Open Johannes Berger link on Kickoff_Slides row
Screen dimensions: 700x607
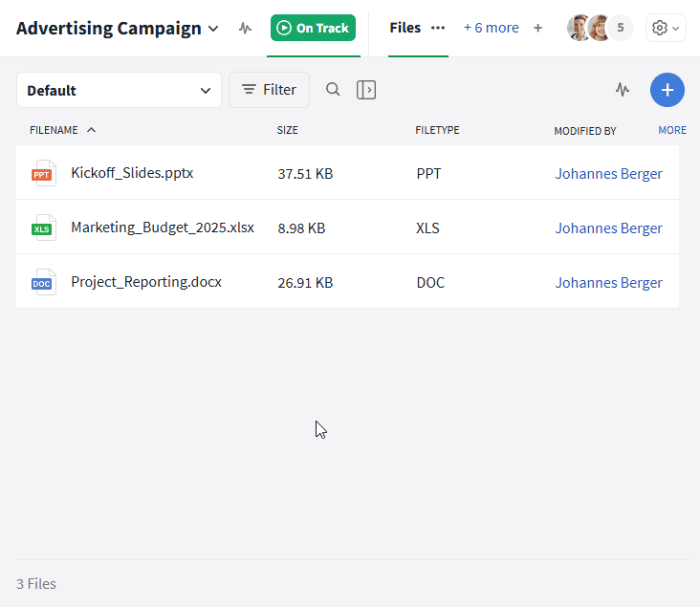pos(608,174)
